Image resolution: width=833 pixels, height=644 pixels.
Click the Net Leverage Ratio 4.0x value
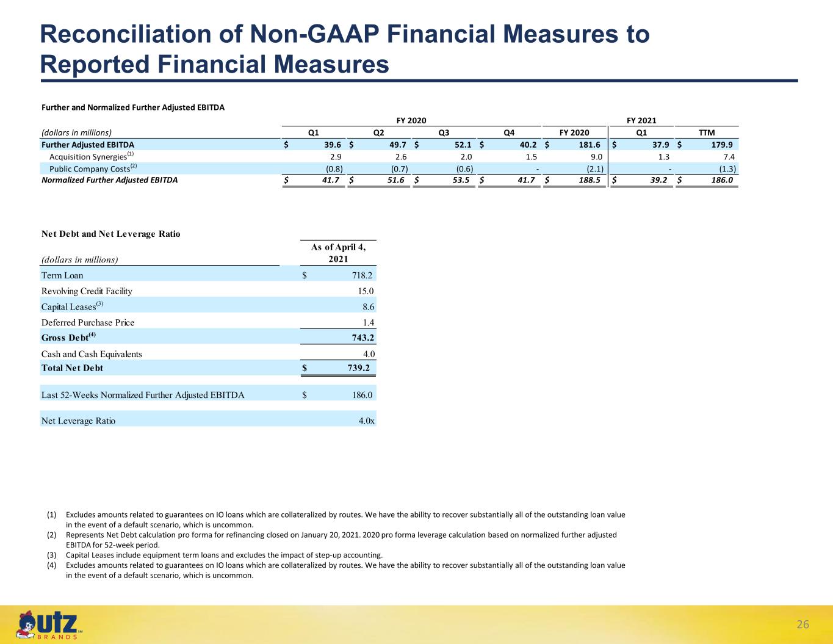(x=366, y=421)
